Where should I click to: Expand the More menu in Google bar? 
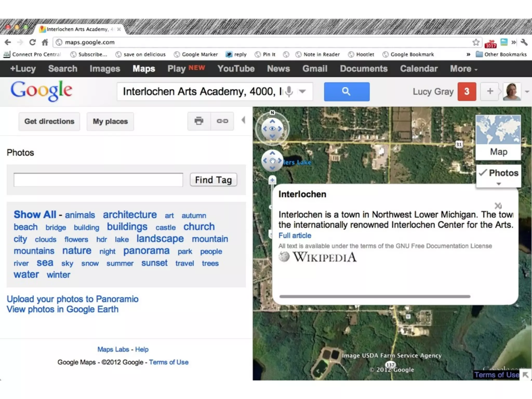[463, 69]
